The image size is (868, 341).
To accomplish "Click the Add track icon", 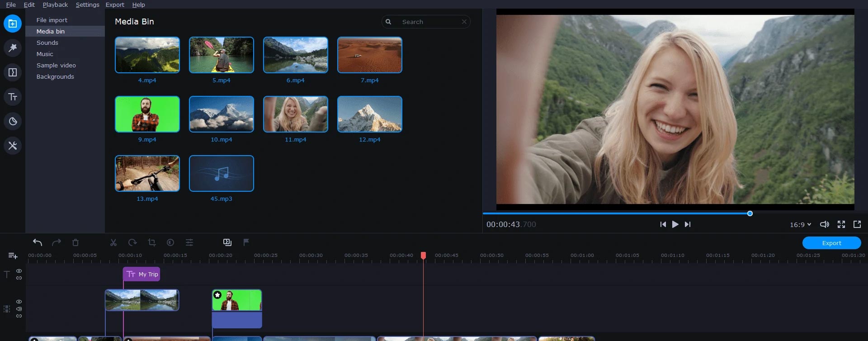I will point(13,256).
